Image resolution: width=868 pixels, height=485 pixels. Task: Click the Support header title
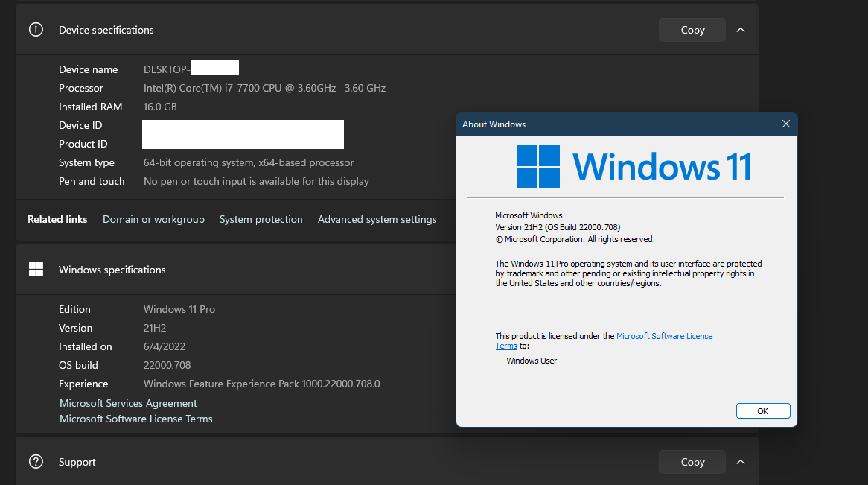click(x=77, y=462)
